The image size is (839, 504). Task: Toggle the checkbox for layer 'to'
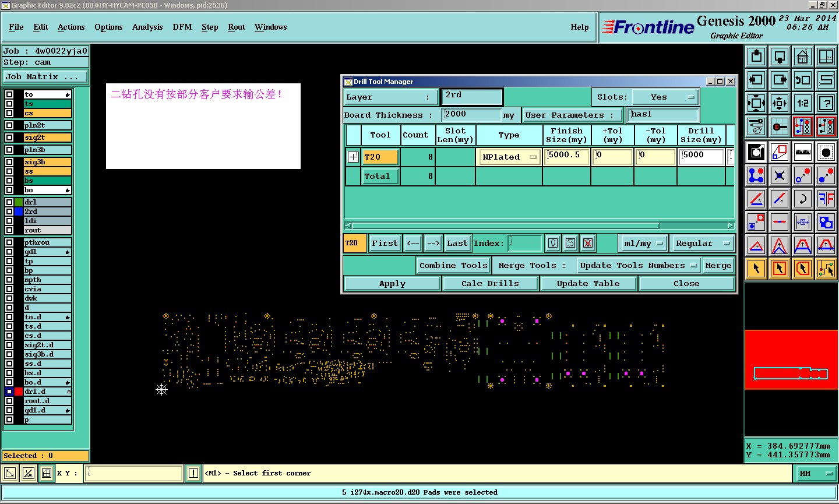pyautogui.click(x=9, y=94)
